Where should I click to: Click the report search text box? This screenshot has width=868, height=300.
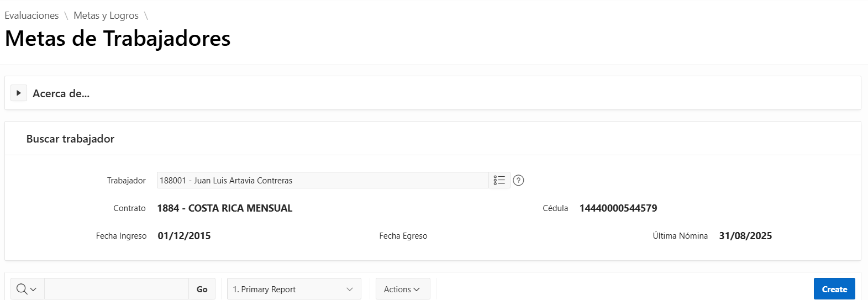click(x=117, y=289)
